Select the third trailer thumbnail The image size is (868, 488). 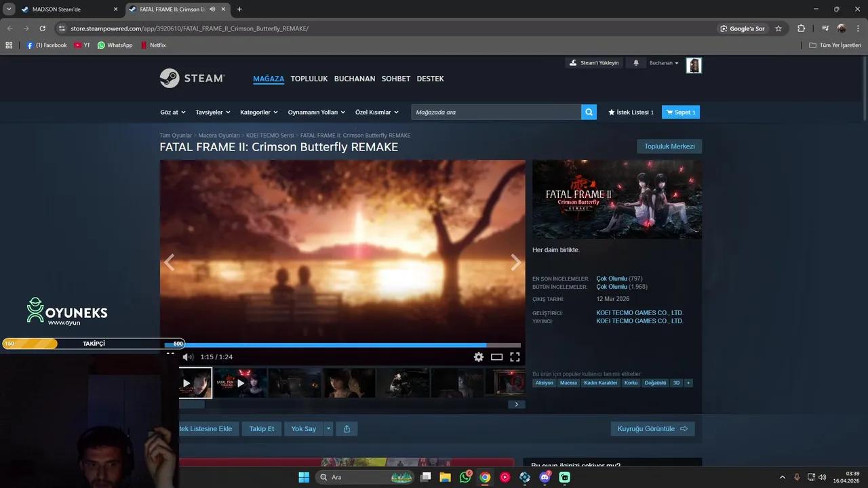[294, 382]
